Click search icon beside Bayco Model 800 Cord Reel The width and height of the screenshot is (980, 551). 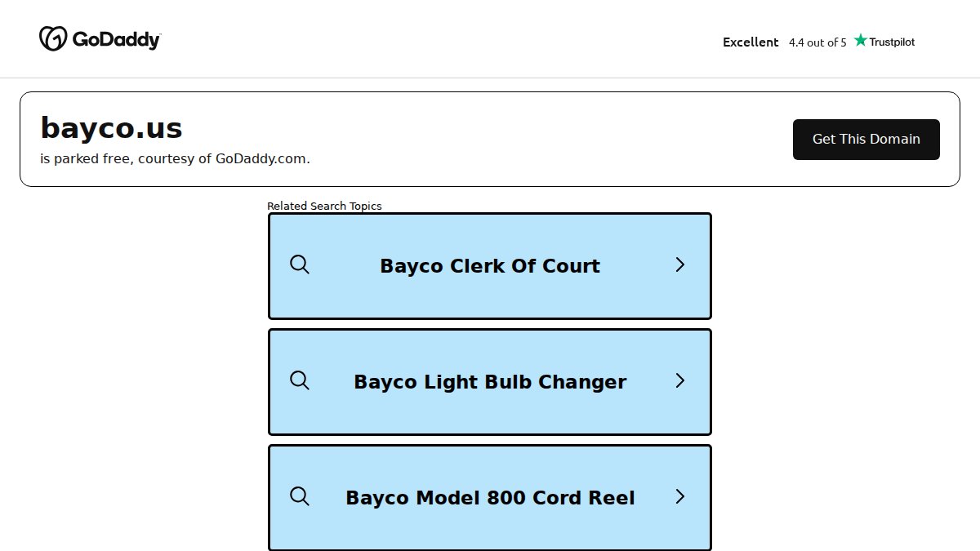click(300, 496)
